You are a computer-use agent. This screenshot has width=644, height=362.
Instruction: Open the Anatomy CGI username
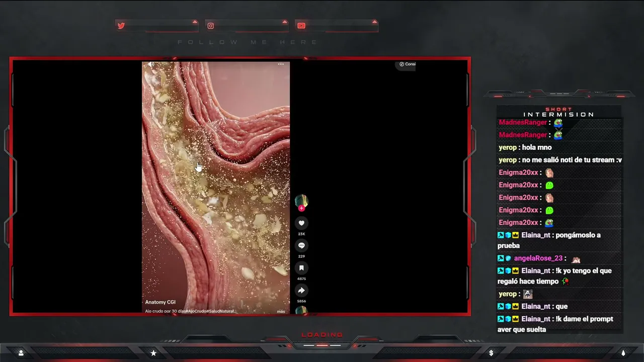tap(160, 302)
